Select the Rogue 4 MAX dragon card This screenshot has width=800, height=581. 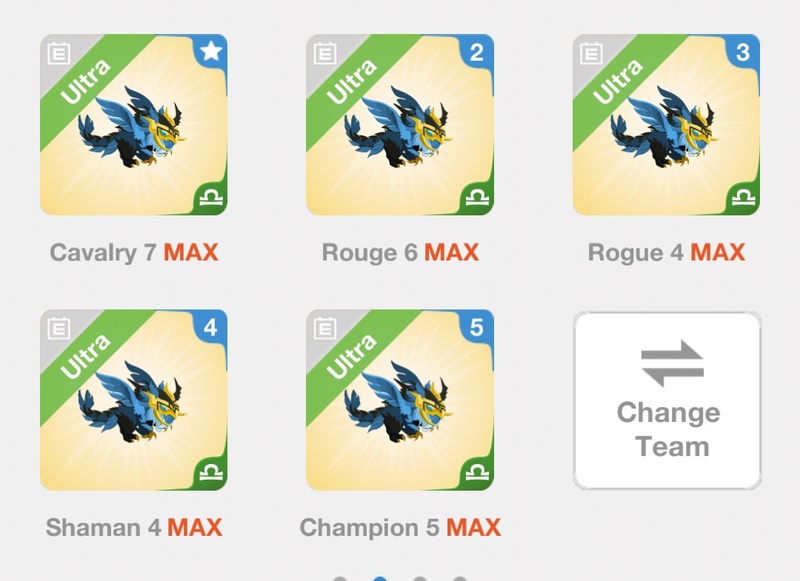point(666,124)
